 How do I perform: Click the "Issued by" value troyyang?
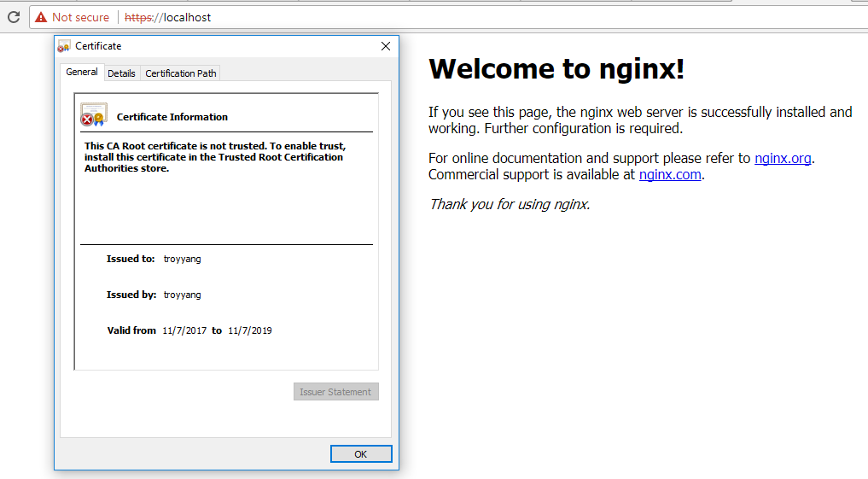tap(182, 295)
